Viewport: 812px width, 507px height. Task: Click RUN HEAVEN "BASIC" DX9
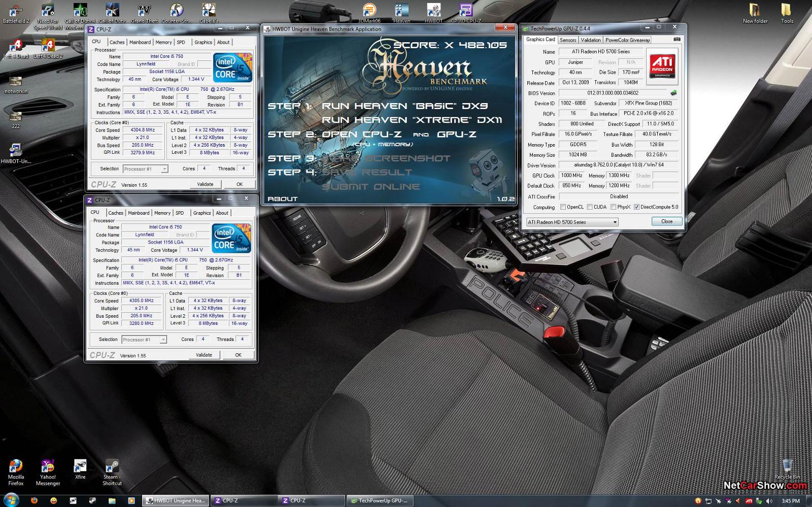[x=405, y=106]
